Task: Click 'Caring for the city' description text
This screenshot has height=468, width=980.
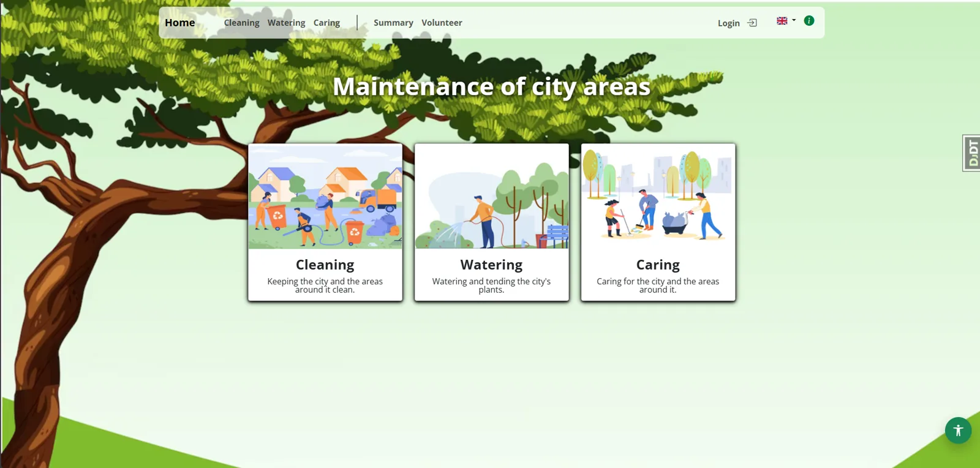Action: click(x=658, y=285)
